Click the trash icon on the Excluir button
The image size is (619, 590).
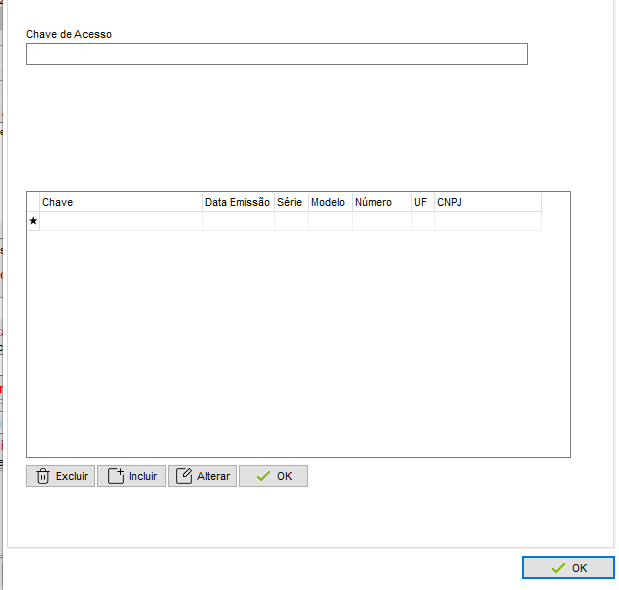[x=43, y=476]
